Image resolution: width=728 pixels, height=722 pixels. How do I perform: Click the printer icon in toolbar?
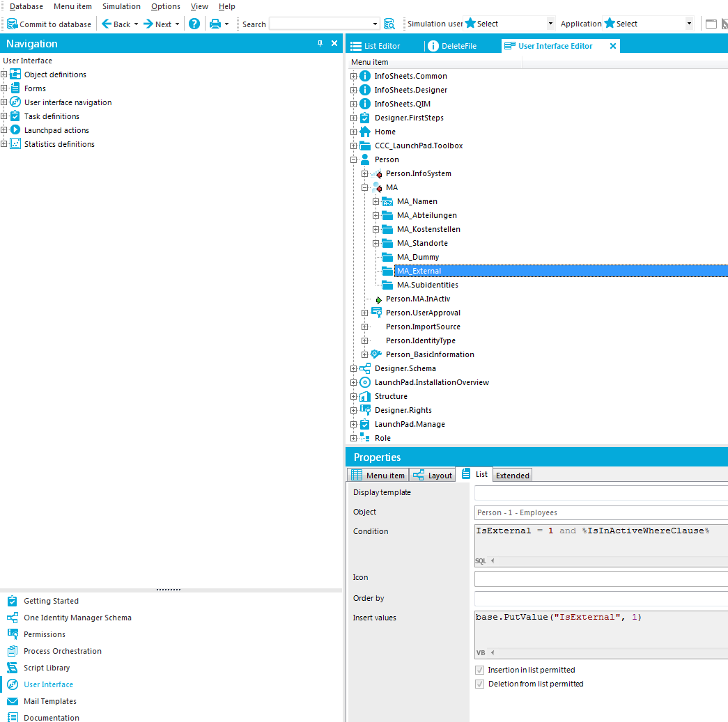(x=215, y=24)
